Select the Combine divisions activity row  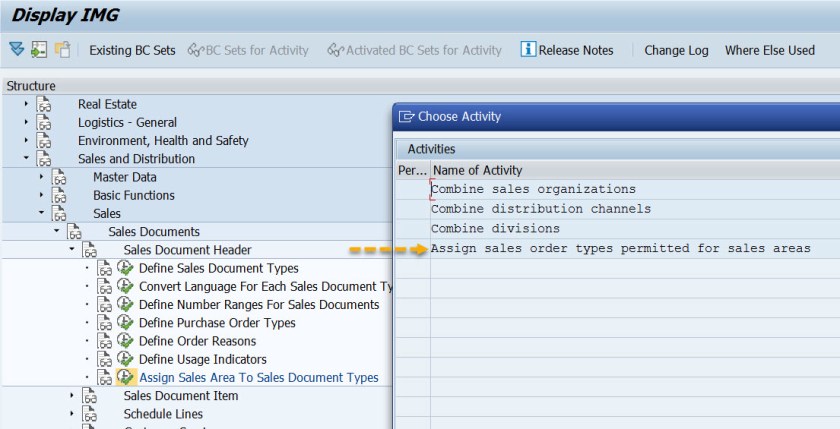(495, 229)
